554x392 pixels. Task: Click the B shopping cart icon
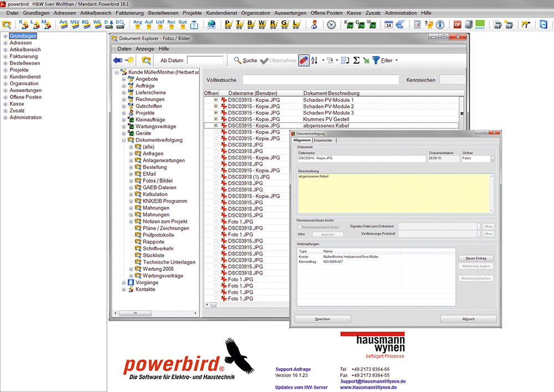coord(251,24)
